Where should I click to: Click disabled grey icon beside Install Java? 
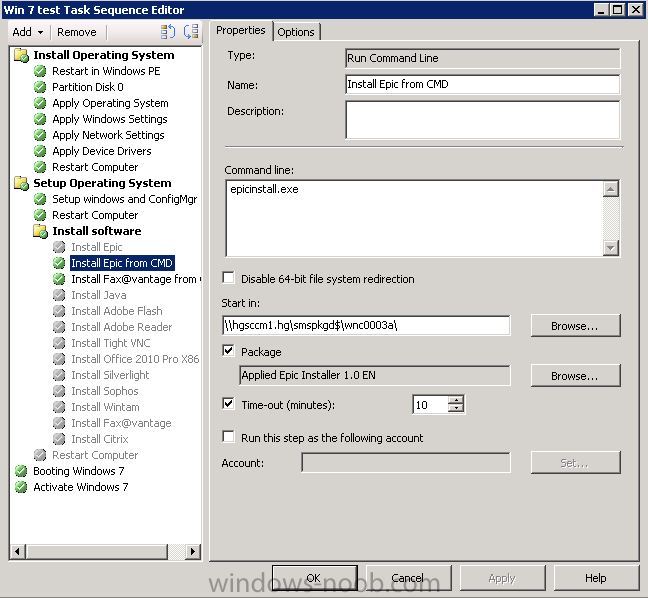[x=59, y=295]
